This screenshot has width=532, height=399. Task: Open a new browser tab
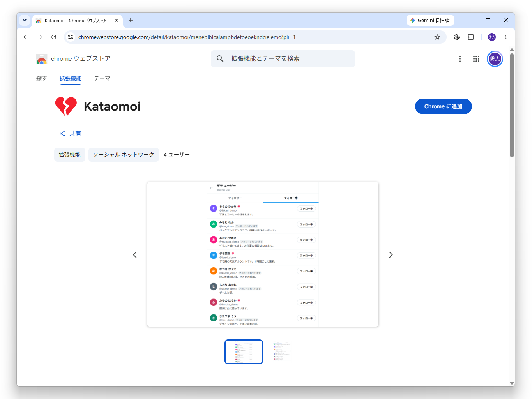coord(131,20)
